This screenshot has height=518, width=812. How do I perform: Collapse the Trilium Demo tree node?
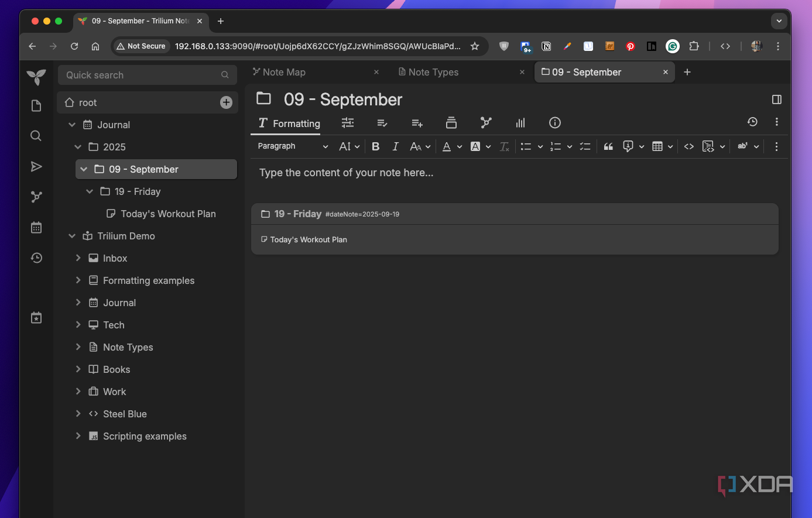click(x=72, y=236)
